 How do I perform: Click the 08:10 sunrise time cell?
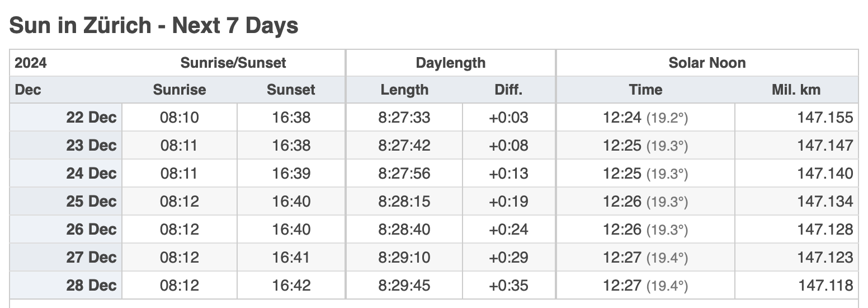point(180,118)
